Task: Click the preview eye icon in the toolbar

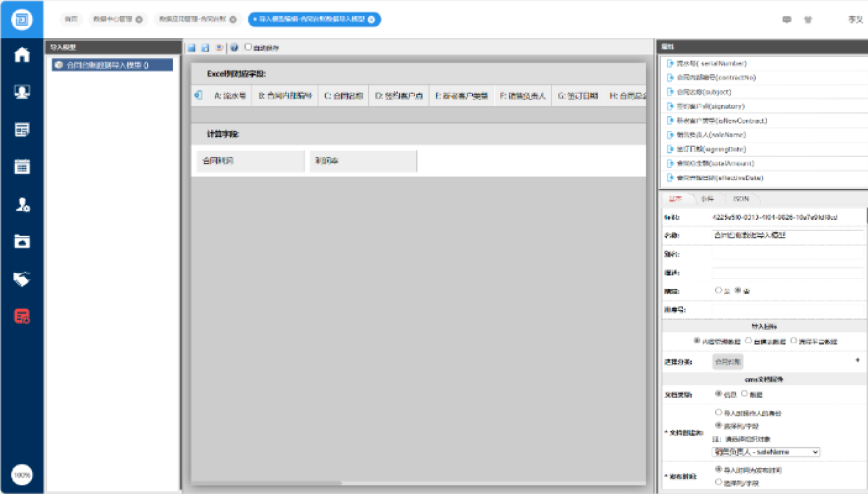Action: click(x=219, y=48)
